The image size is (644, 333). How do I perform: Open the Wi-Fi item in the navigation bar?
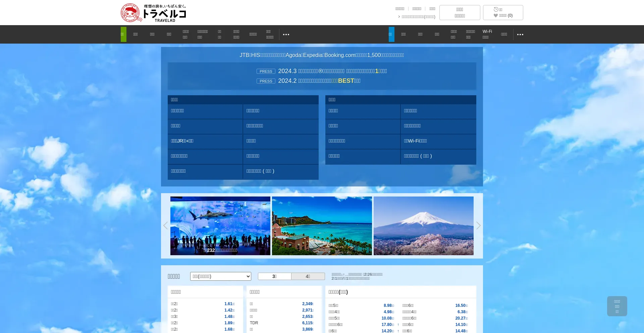487,34
